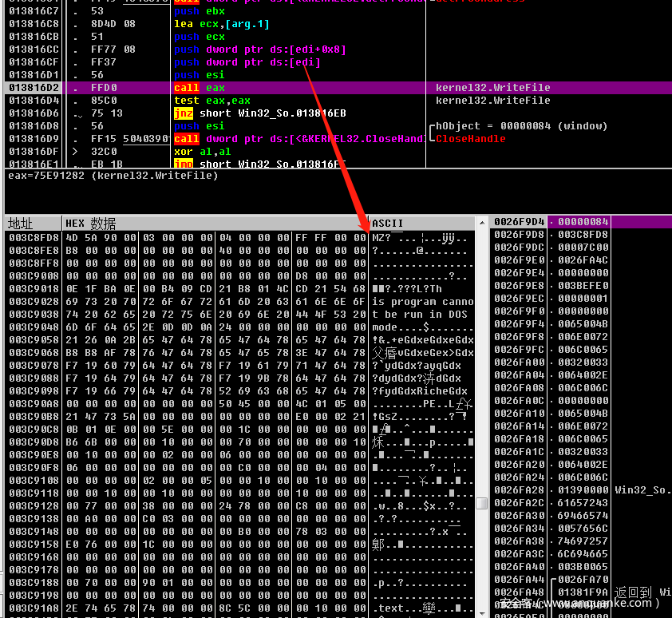Click the 地址 column header in dump
Viewport: 672px width, 618px height.
point(21,224)
